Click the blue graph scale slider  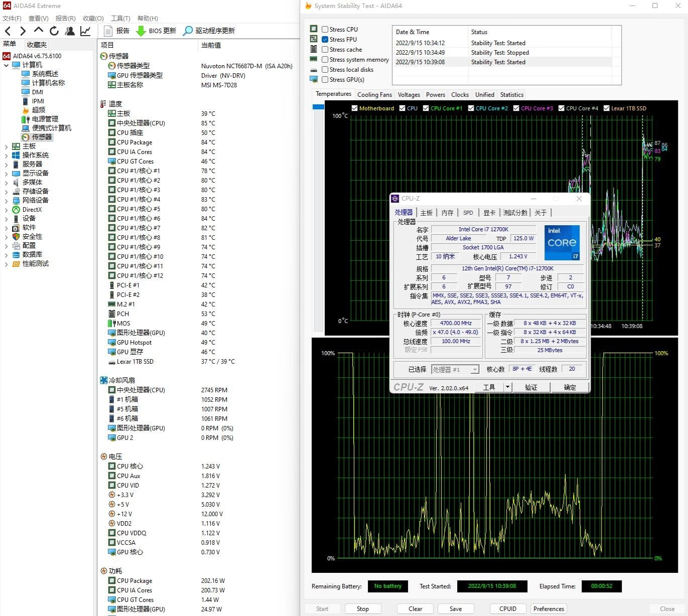(x=318, y=107)
